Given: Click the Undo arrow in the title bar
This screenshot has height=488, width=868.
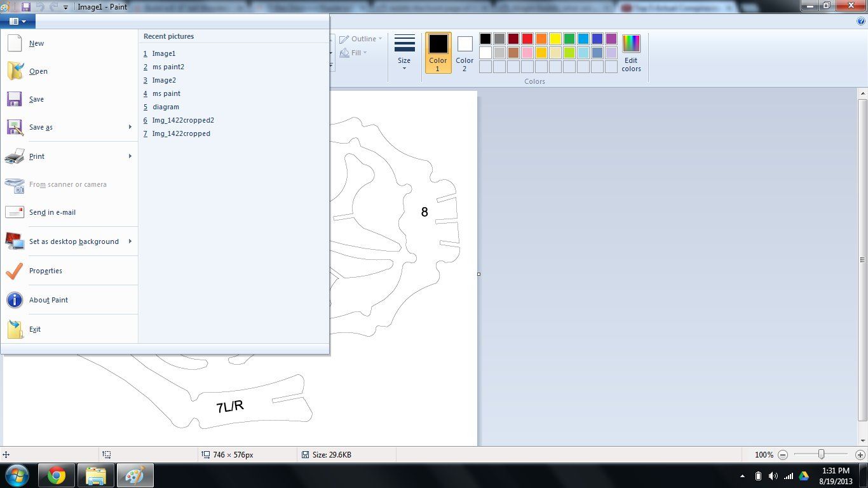Looking at the screenshot, I should point(40,6).
